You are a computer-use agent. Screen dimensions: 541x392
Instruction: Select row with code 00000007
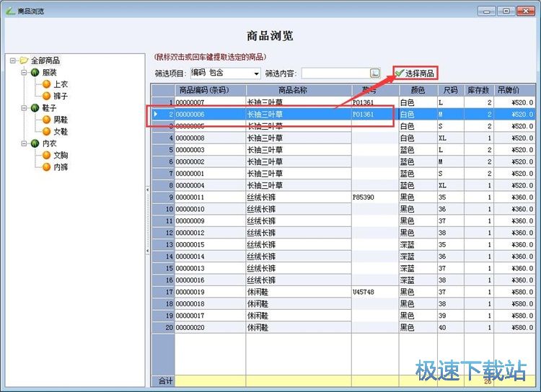pos(343,102)
